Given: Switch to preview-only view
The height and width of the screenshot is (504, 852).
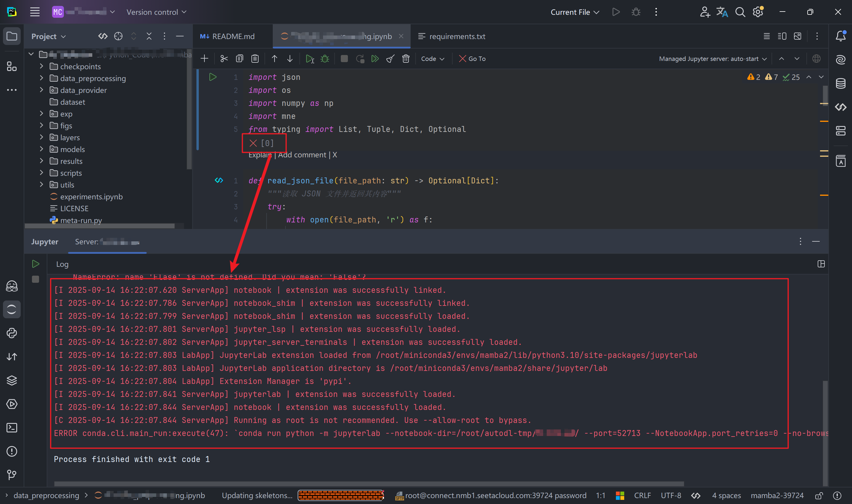Looking at the screenshot, I should point(798,36).
